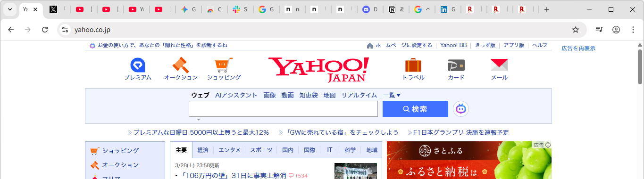This screenshot has height=179, width=644.
Task: Choose the 地図 search type
Action: pyautogui.click(x=329, y=95)
